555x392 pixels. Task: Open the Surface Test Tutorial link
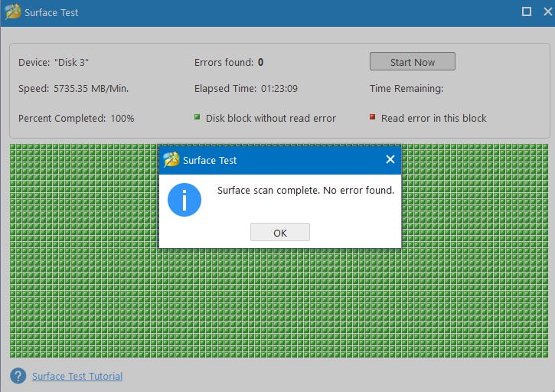[x=77, y=376]
